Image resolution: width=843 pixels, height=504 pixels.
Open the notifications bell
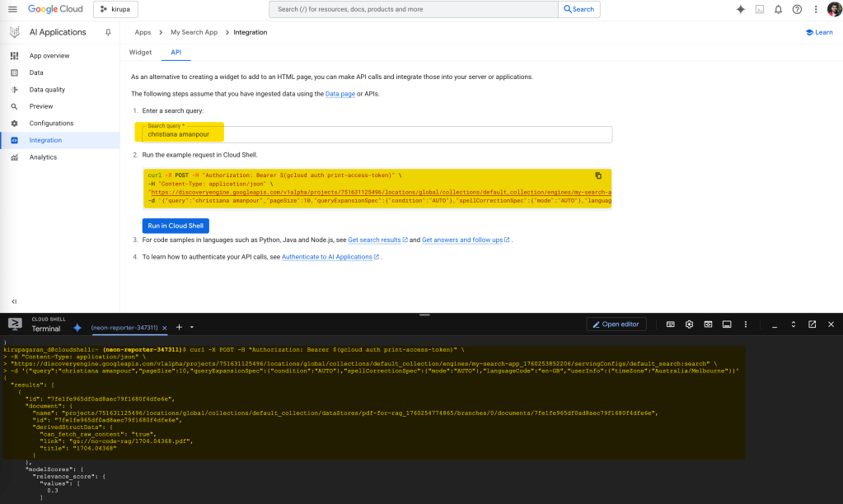point(778,9)
